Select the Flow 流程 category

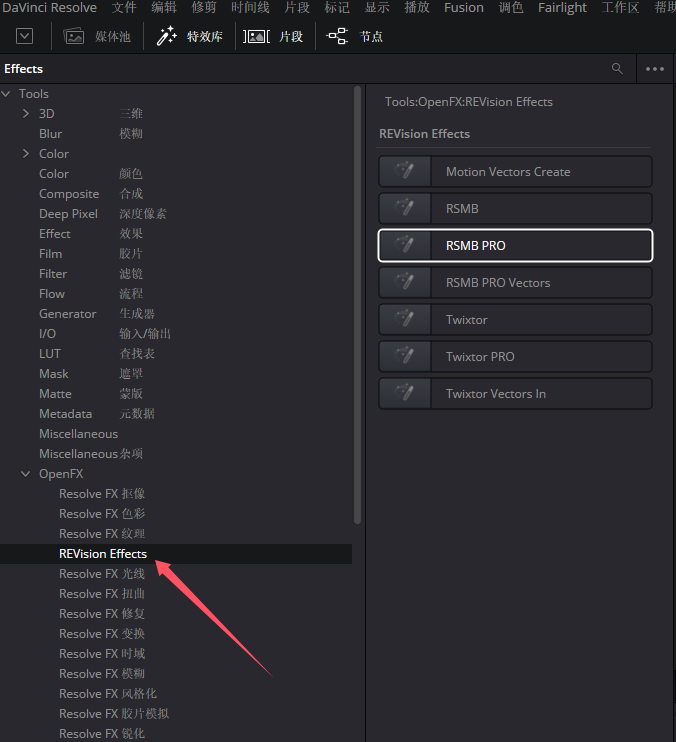(x=91, y=294)
